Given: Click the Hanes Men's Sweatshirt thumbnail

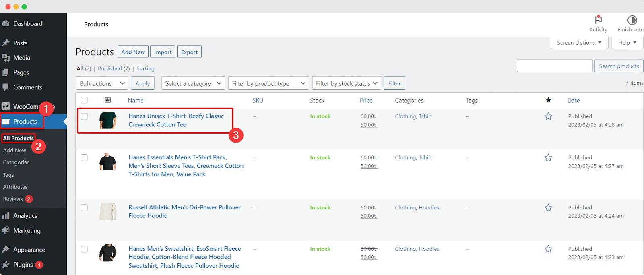Looking at the screenshot, I should point(108,253).
